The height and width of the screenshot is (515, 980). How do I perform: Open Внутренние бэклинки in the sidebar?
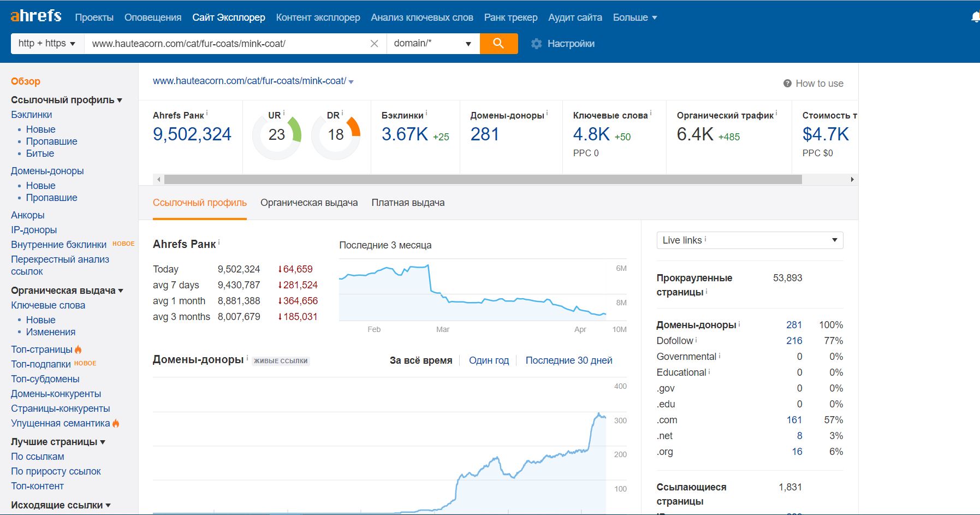[x=58, y=245]
